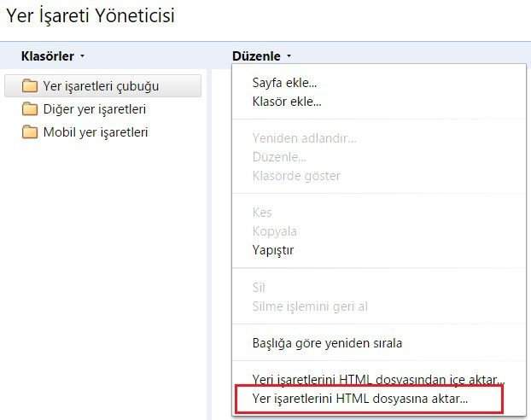Click the arrow next to Klasörler

(x=82, y=56)
